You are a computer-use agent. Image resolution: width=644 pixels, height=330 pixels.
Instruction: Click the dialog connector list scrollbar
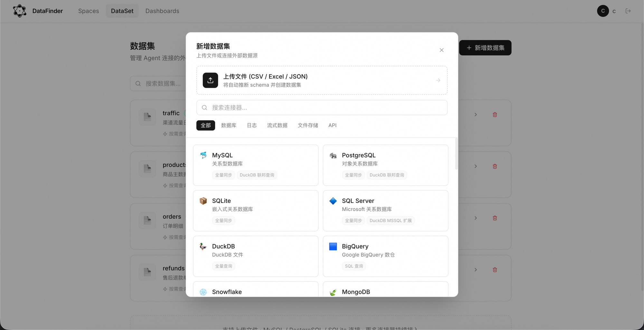pos(456,154)
